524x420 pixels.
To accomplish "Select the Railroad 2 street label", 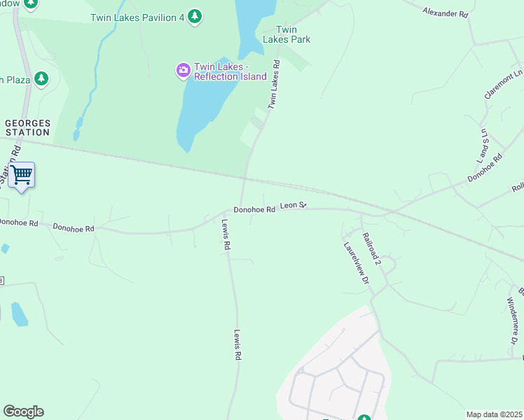I will click(x=371, y=248).
